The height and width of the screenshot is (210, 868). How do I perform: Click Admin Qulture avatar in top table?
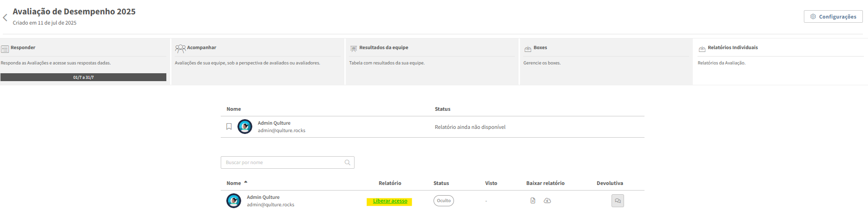pyautogui.click(x=245, y=127)
